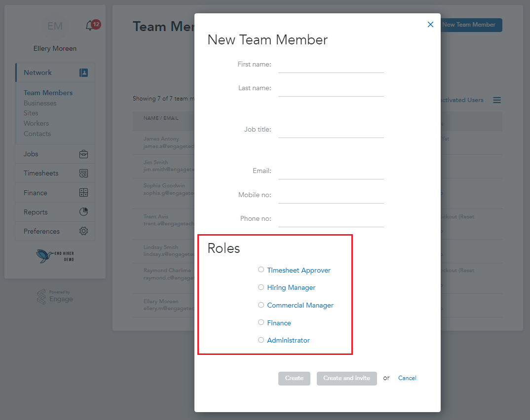Click the EM avatar circle
530x420 pixels.
55,26
